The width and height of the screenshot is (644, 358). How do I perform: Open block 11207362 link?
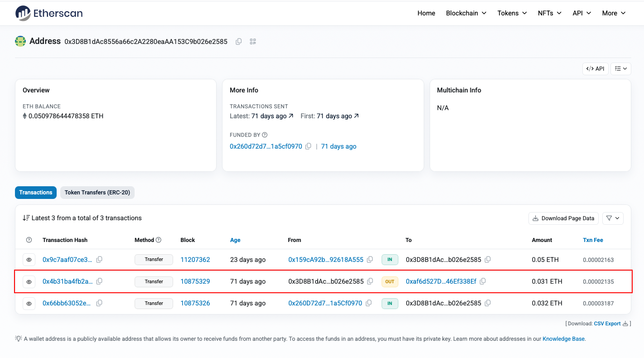195,260
